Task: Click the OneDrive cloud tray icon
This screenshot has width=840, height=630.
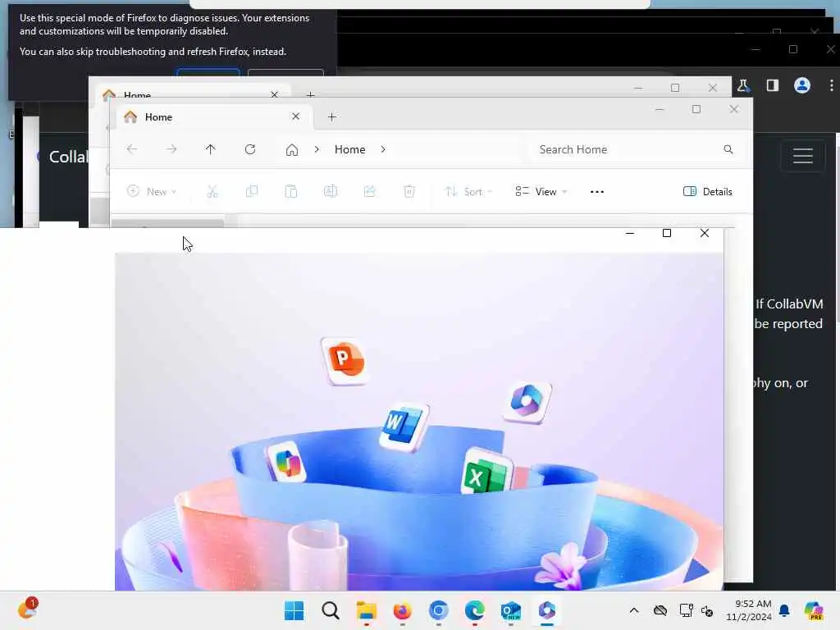Action: click(x=660, y=610)
